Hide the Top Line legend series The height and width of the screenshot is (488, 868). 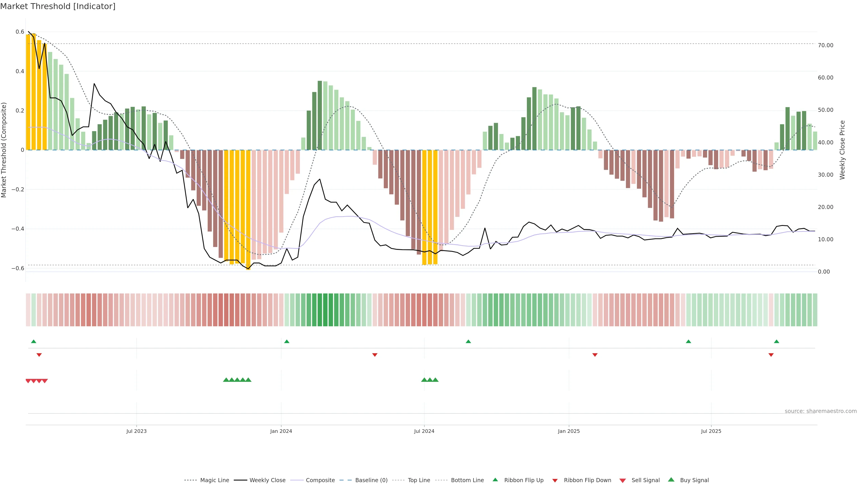pyautogui.click(x=419, y=480)
